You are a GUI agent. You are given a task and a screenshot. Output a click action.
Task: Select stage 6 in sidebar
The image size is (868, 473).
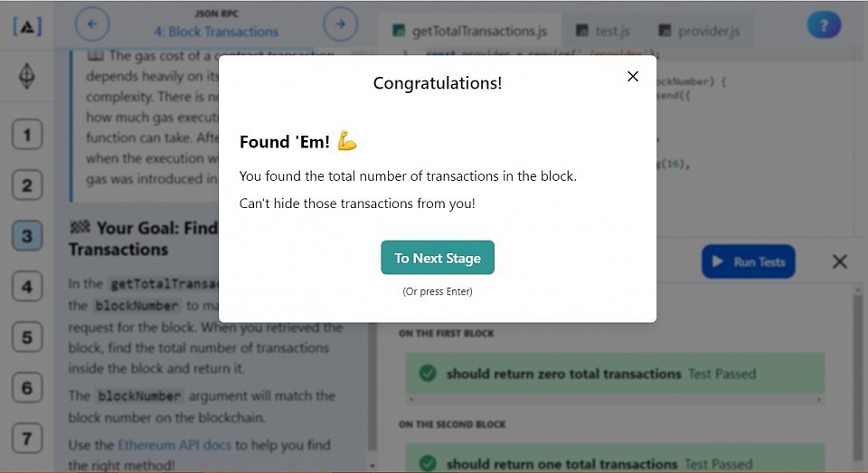[27, 388]
